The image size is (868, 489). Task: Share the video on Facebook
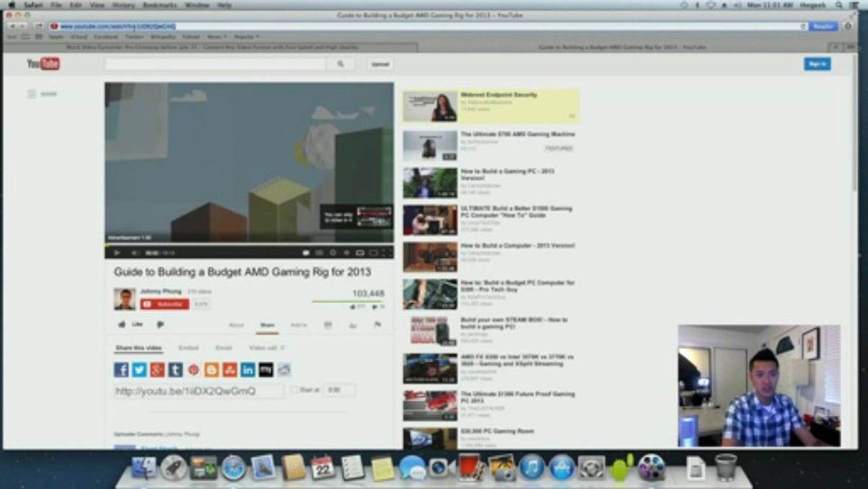click(121, 369)
